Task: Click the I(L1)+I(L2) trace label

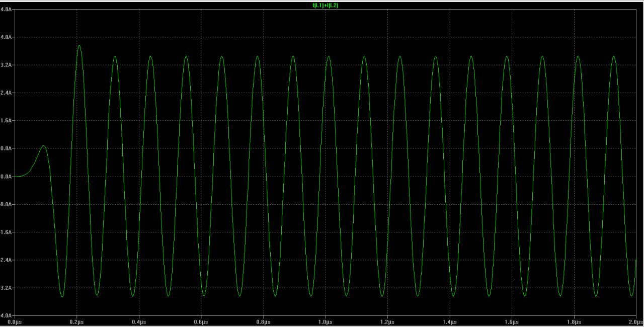Action: tap(325, 6)
